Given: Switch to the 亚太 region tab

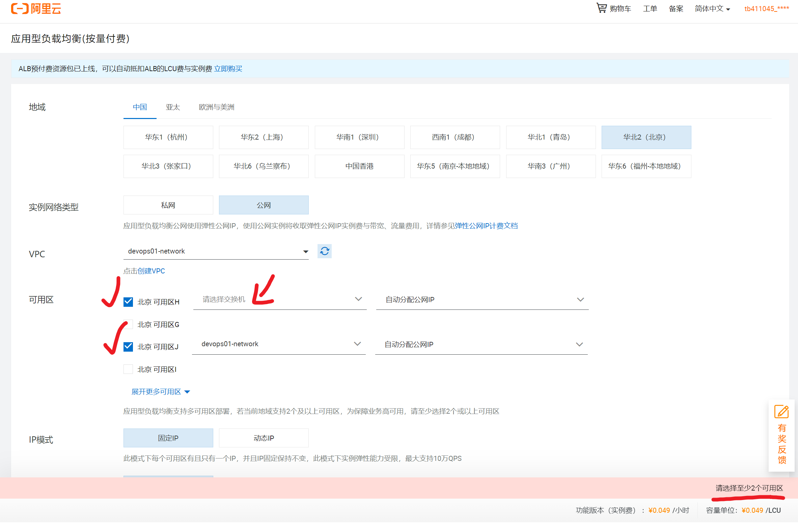Looking at the screenshot, I should tap(172, 107).
